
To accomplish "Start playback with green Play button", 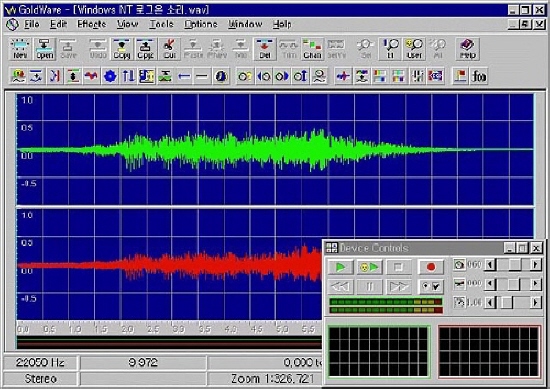I will click(x=341, y=267).
